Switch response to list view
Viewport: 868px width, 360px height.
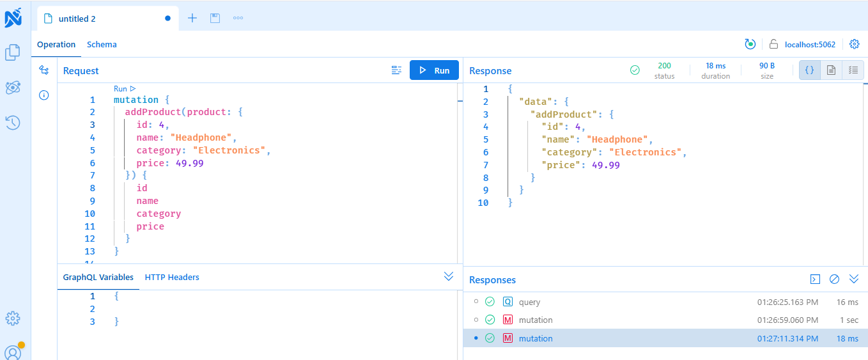853,70
